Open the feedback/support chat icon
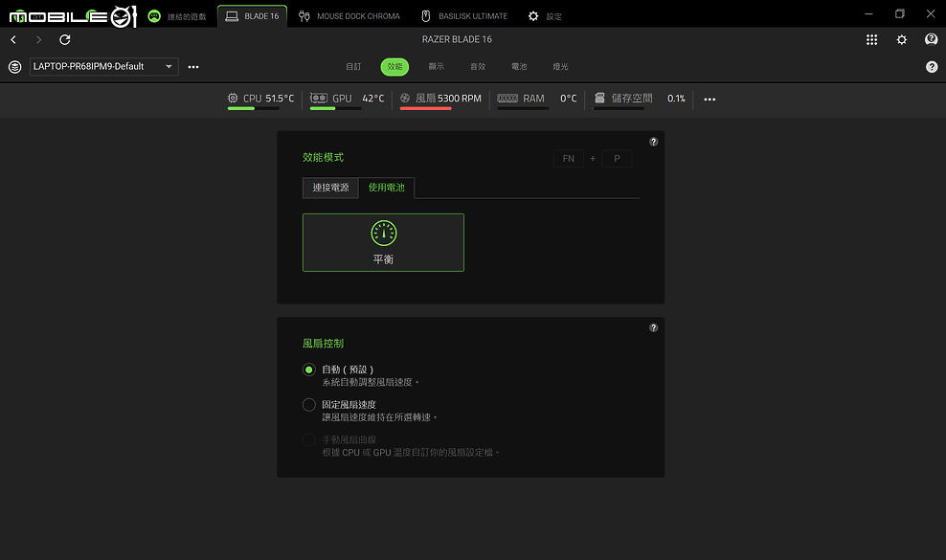The width and height of the screenshot is (946, 560). (x=931, y=40)
